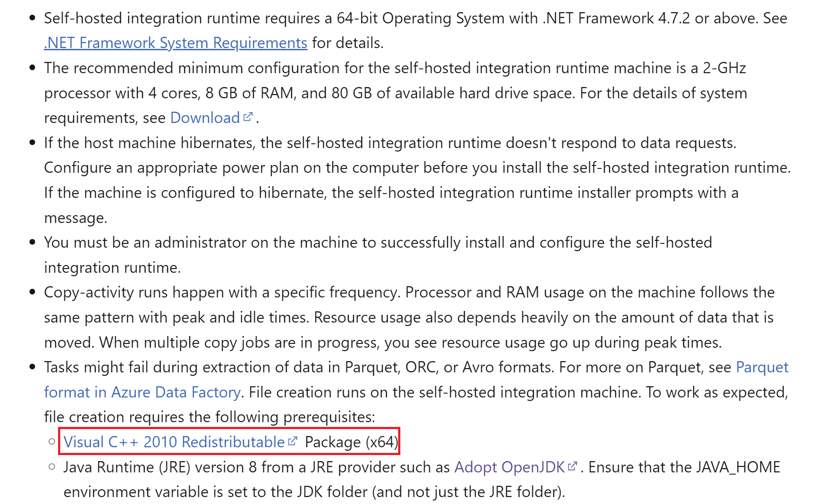Click external-link icon after Visual C++ 2010 Redistributable
This screenshot has height=504, width=818.
coord(293,441)
